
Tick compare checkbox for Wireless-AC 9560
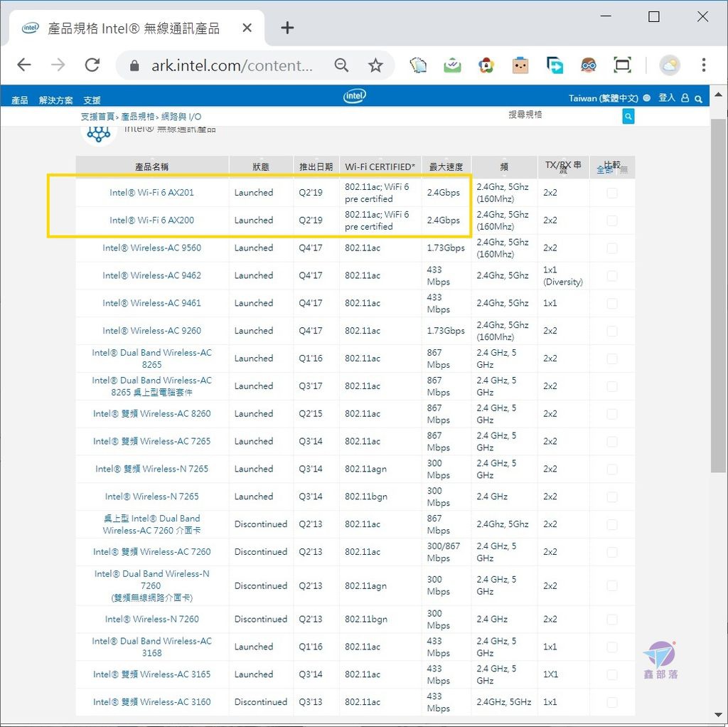click(x=612, y=248)
